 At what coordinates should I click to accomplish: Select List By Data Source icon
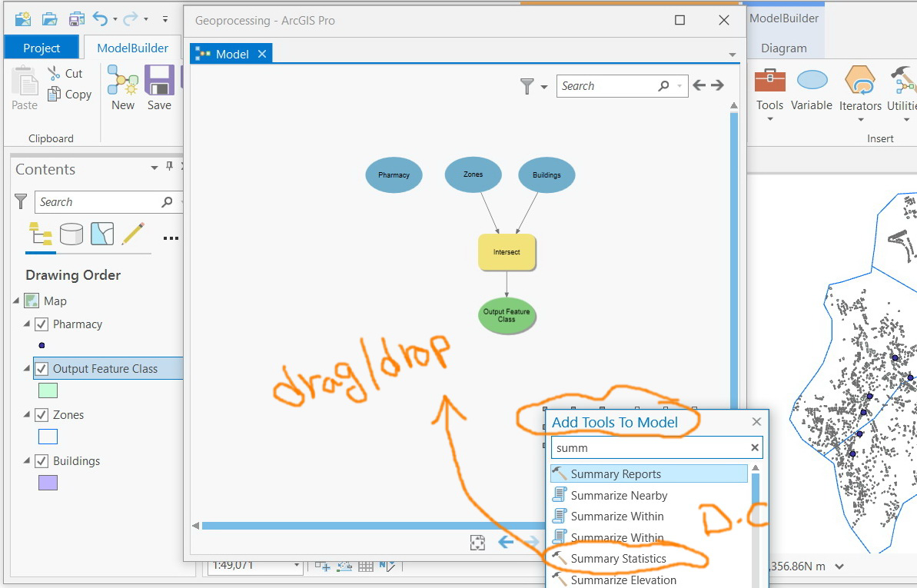pos(71,234)
